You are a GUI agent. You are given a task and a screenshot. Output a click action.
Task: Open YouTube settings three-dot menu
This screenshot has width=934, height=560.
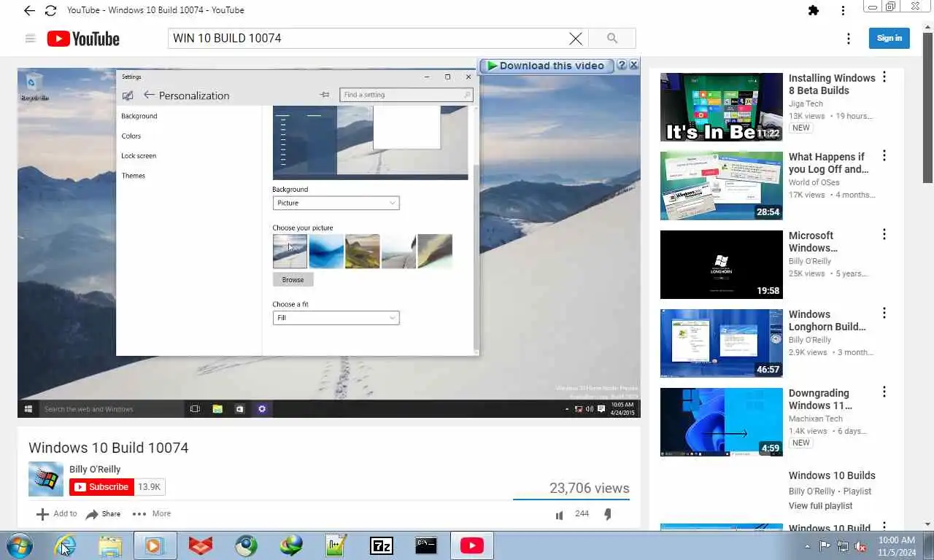848,39
